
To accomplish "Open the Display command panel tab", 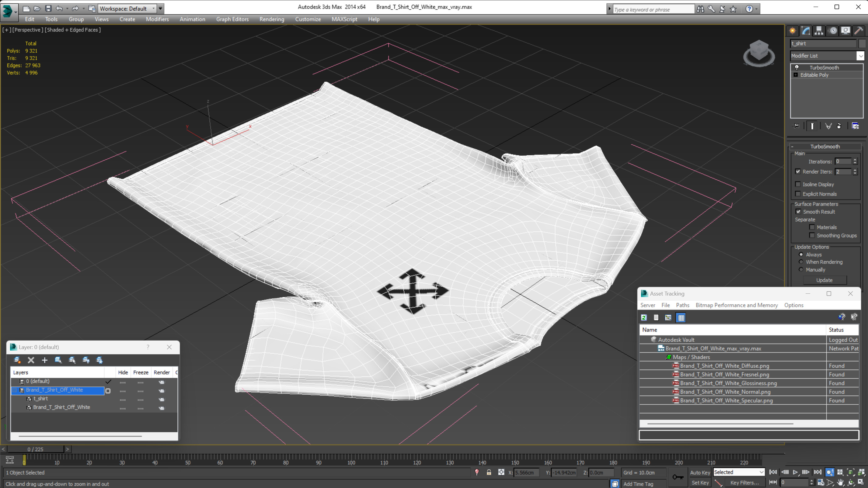I will pyautogui.click(x=845, y=31).
